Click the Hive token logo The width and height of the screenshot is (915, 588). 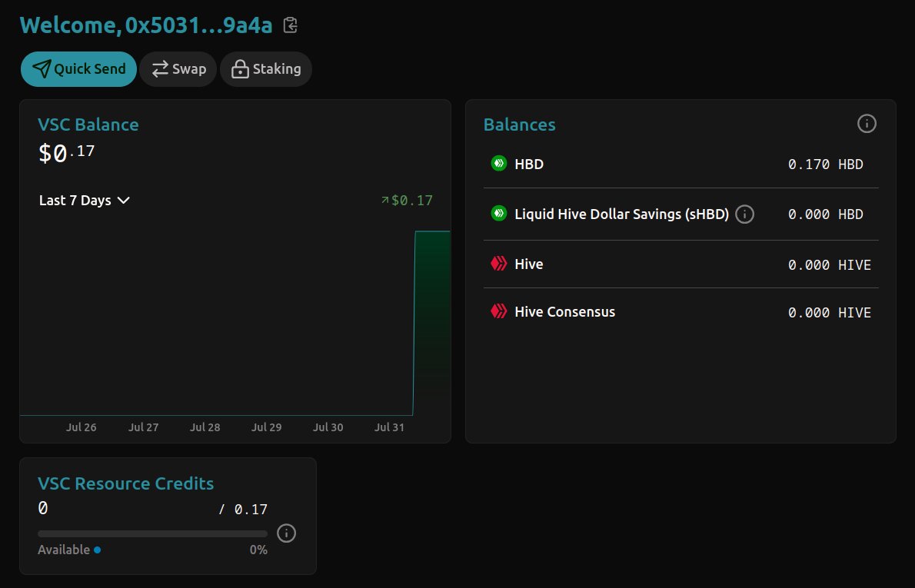[499, 264]
